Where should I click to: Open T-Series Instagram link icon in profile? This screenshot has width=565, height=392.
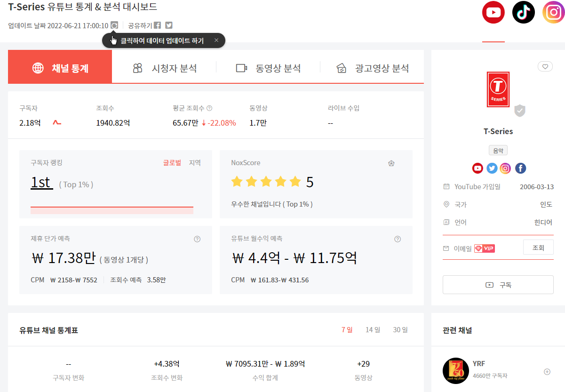click(x=505, y=168)
